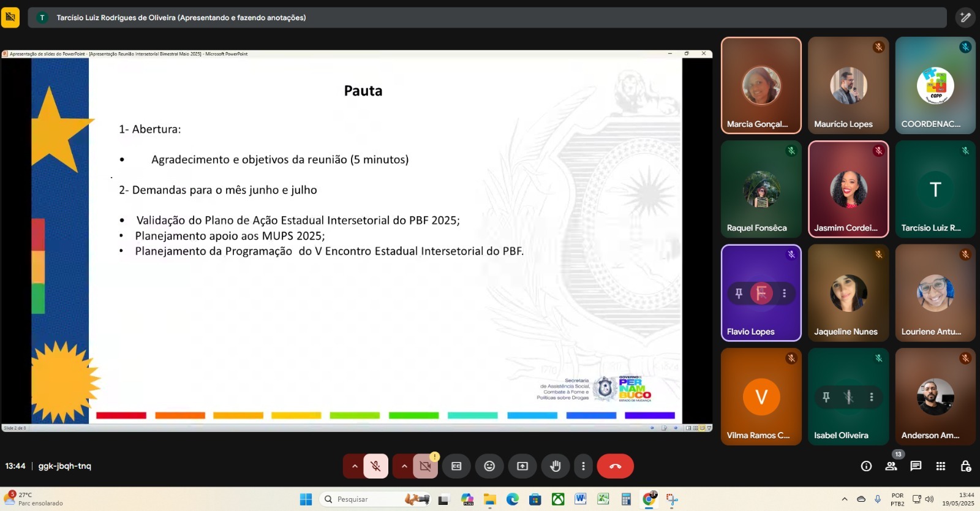Leave the call with red hang-up button
The width and height of the screenshot is (980, 511).
pyautogui.click(x=615, y=466)
